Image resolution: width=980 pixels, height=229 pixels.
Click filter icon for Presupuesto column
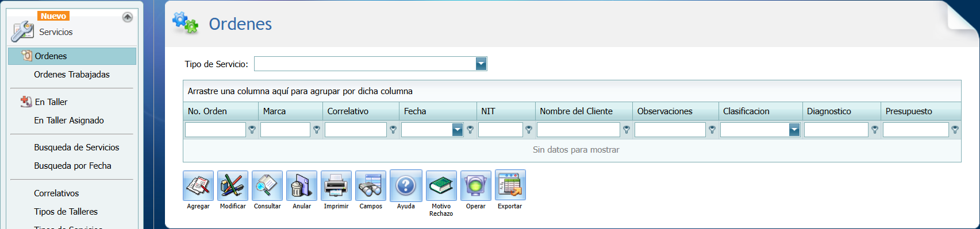[955, 130]
